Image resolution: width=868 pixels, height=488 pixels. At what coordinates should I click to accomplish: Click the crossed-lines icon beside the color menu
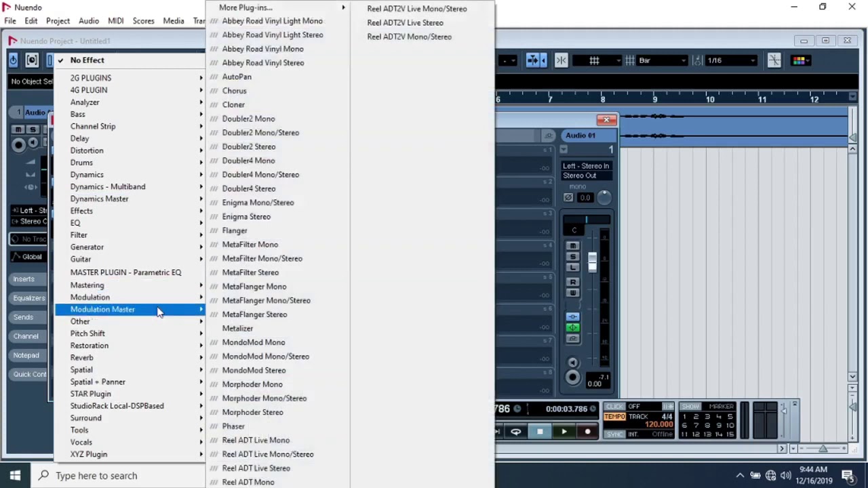pyautogui.click(x=774, y=60)
